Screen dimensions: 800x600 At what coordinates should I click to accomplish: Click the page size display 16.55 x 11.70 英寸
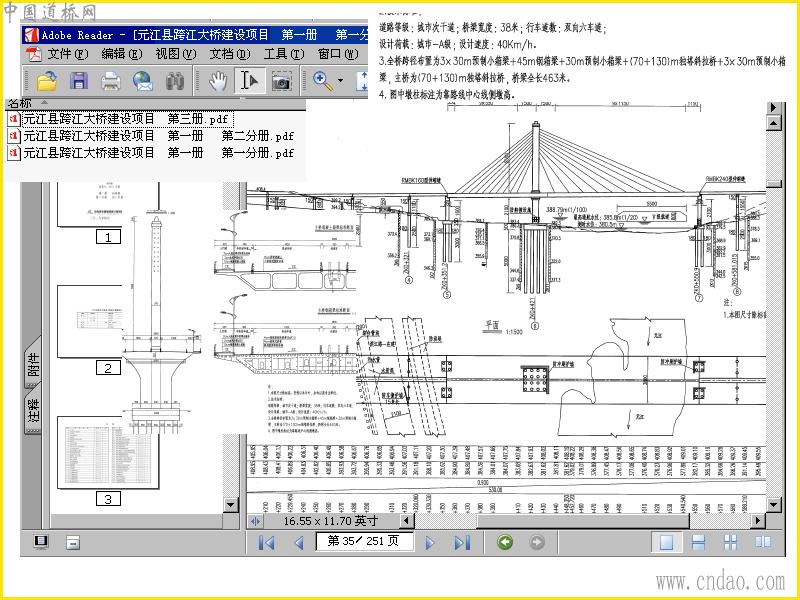coord(331,521)
